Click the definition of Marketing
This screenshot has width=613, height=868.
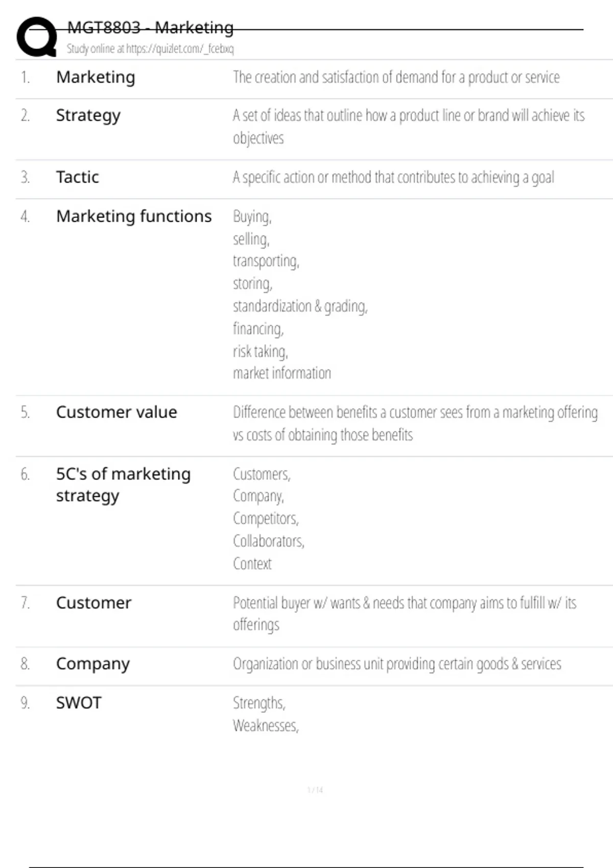tap(396, 77)
